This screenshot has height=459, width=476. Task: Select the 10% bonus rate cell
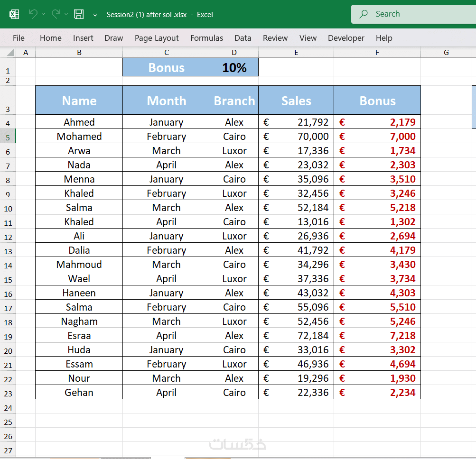click(234, 67)
